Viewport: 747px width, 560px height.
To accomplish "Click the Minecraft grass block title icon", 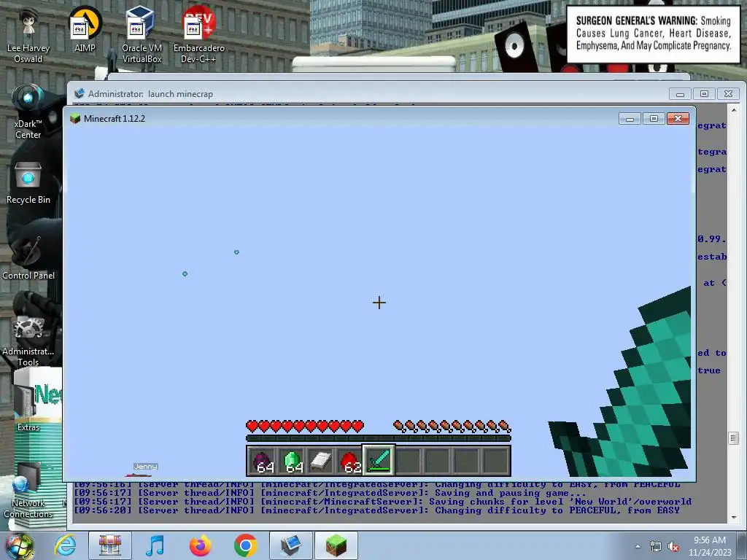I will [75, 119].
